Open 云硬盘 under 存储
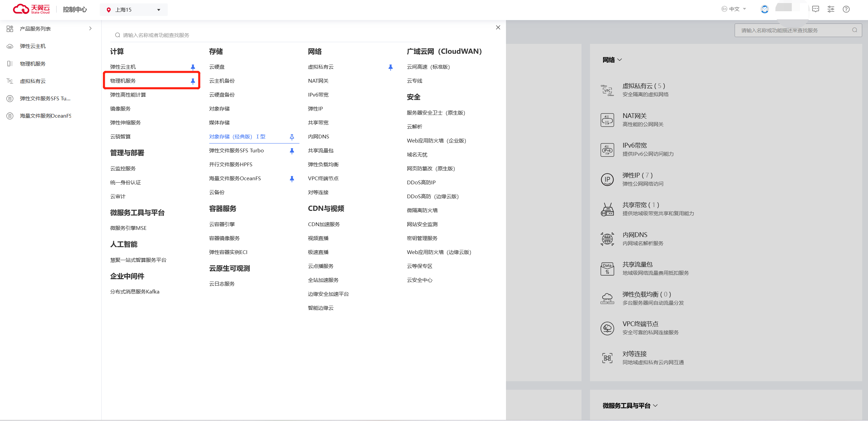Image resolution: width=868 pixels, height=421 pixels. (217, 67)
